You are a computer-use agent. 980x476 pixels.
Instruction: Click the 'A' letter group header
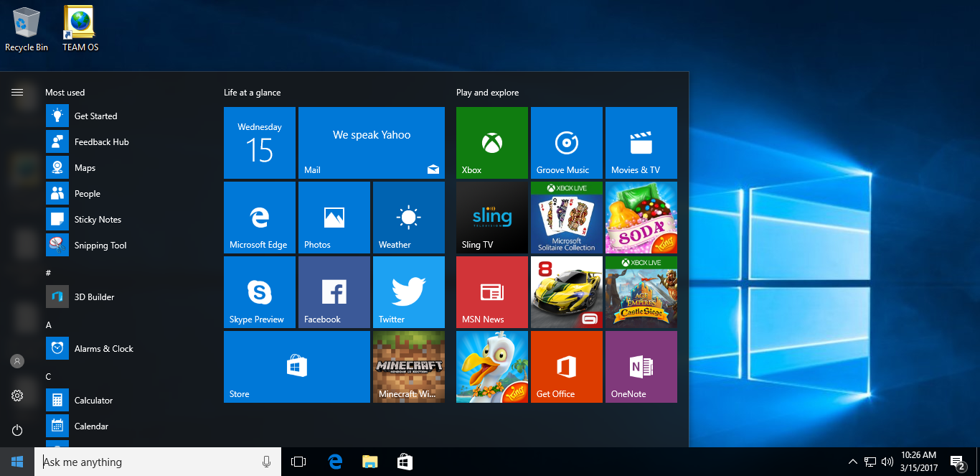point(49,325)
